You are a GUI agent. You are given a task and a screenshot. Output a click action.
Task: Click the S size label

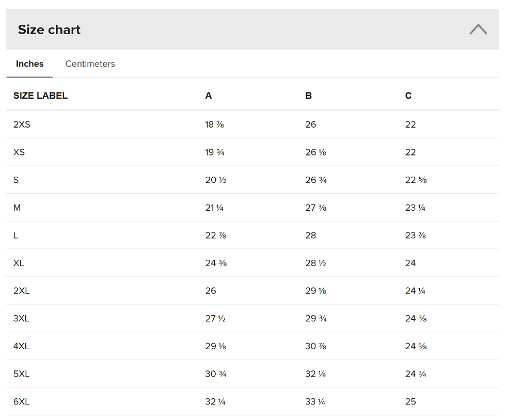pos(16,180)
